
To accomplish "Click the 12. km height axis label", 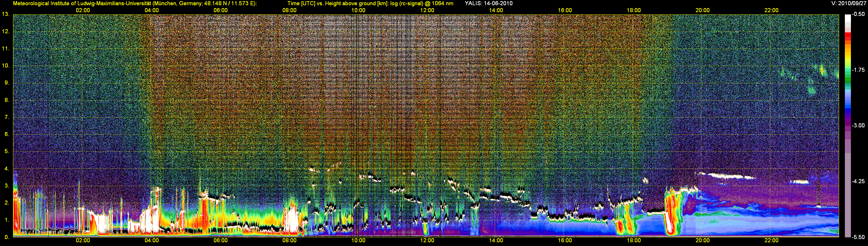I will point(5,31).
